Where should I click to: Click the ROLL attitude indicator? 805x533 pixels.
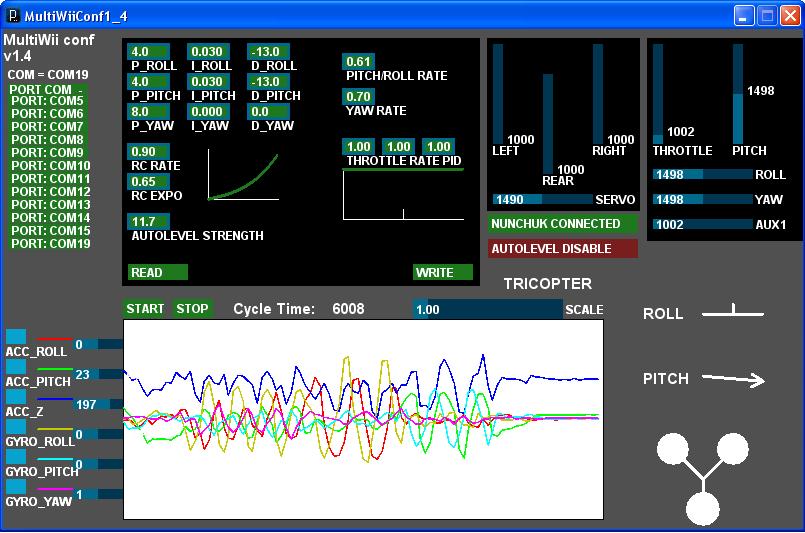pos(733,310)
